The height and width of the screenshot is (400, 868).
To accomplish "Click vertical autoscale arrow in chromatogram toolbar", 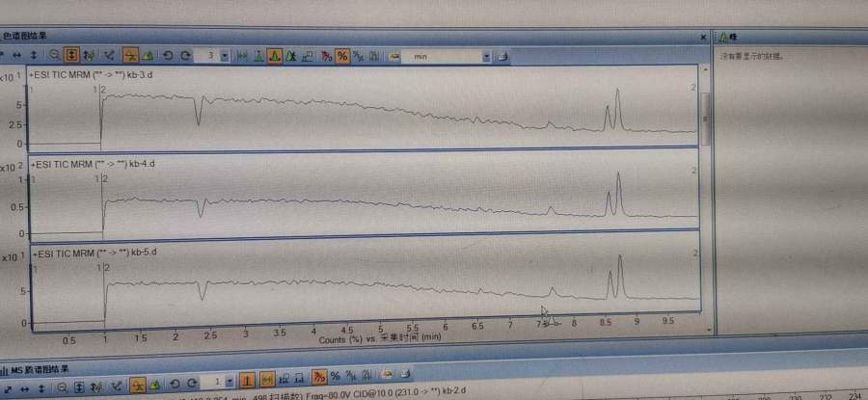I will [x=34, y=55].
